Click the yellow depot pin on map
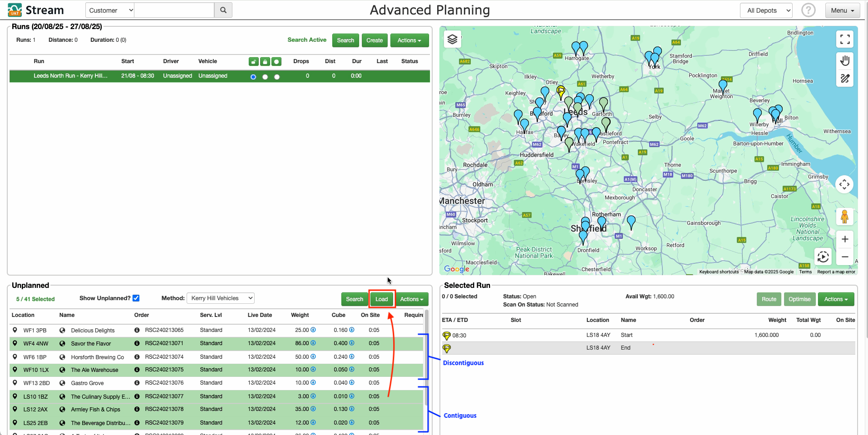 point(561,92)
